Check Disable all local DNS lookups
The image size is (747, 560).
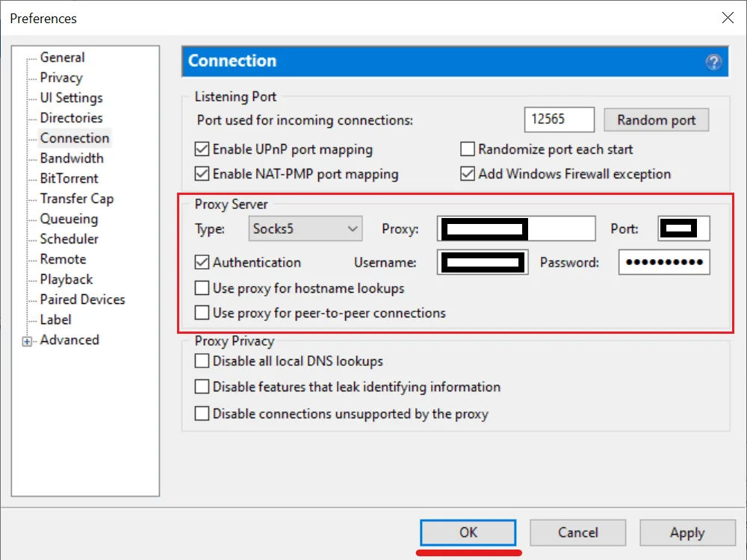[x=202, y=361]
